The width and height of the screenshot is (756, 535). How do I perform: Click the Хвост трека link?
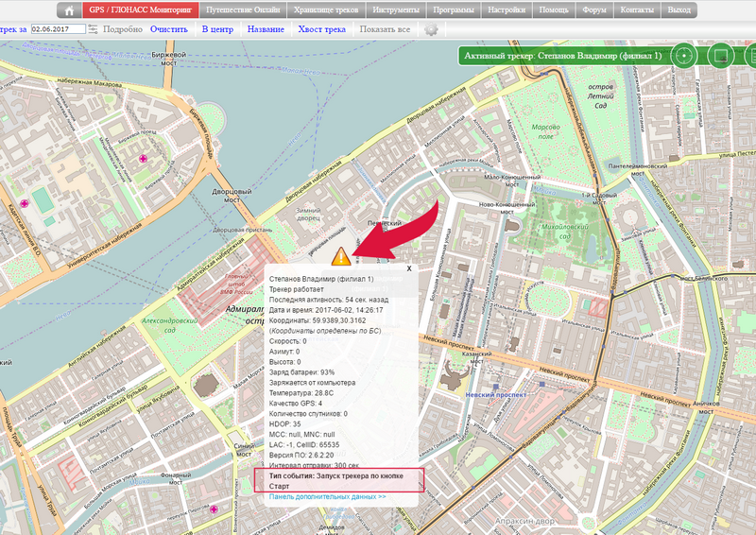321,29
